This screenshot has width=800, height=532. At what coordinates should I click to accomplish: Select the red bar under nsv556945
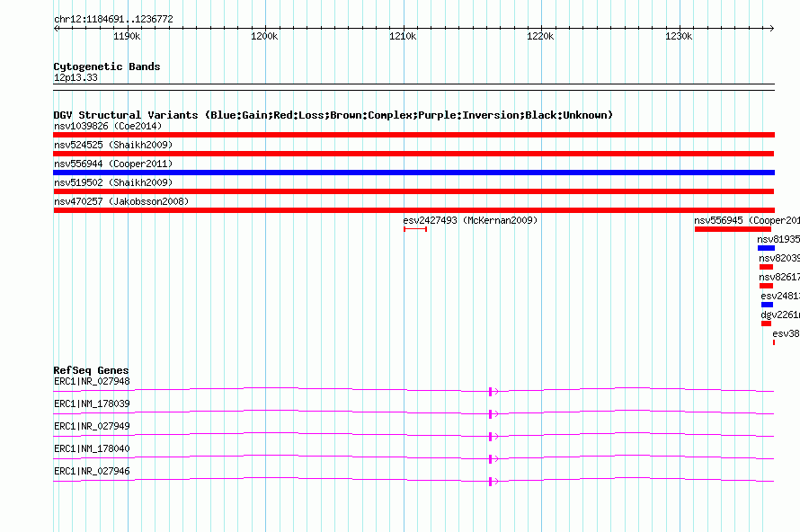pyautogui.click(x=733, y=229)
